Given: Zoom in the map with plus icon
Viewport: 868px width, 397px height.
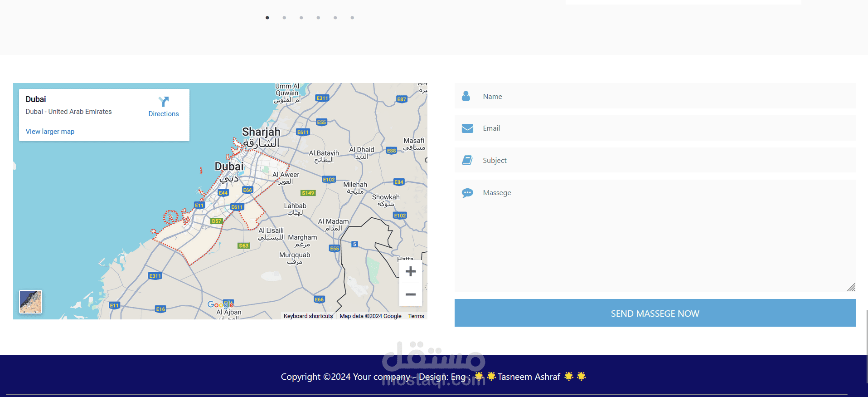Looking at the screenshot, I should pos(411,271).
